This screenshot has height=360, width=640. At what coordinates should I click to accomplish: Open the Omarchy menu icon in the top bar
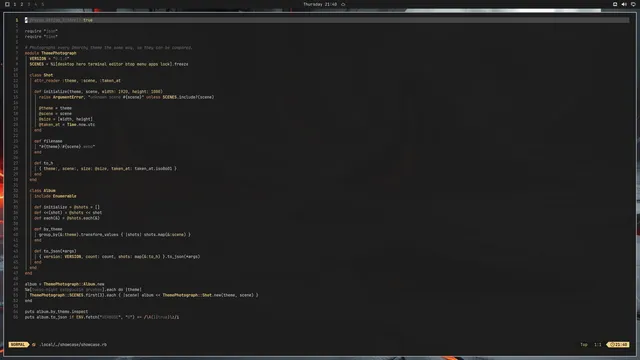[7, 4]
